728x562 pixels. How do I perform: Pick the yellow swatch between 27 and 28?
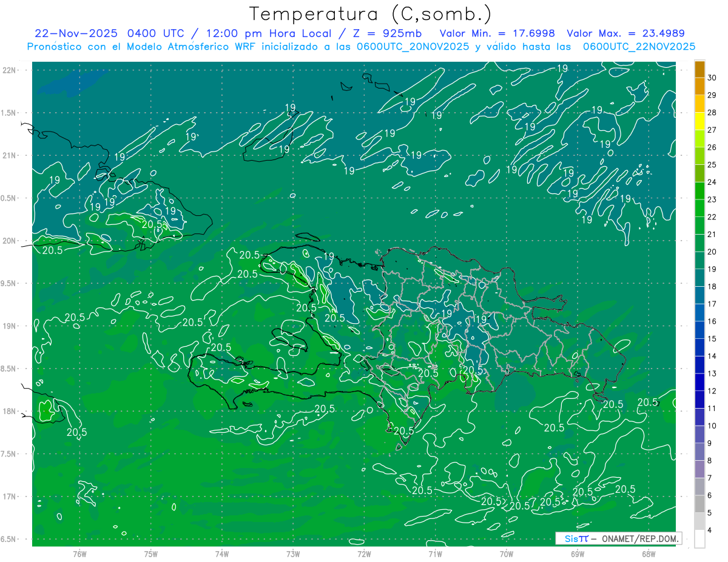699,121
